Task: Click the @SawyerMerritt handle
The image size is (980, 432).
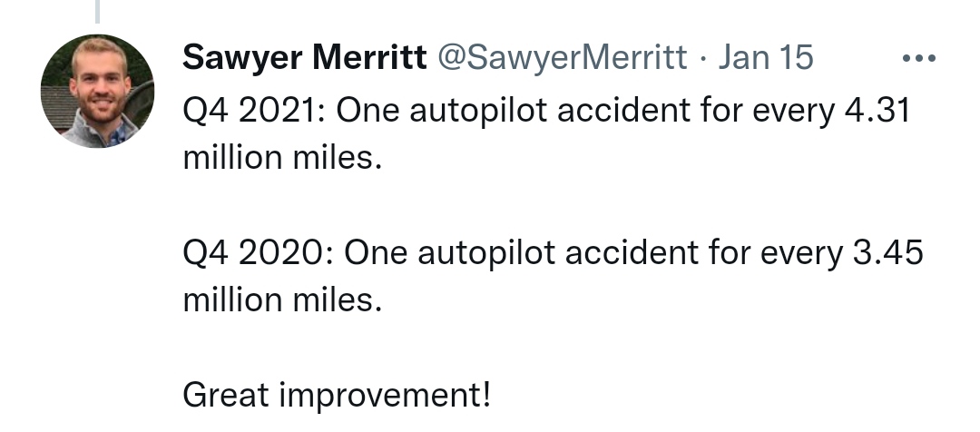Action: click(562, 58)
